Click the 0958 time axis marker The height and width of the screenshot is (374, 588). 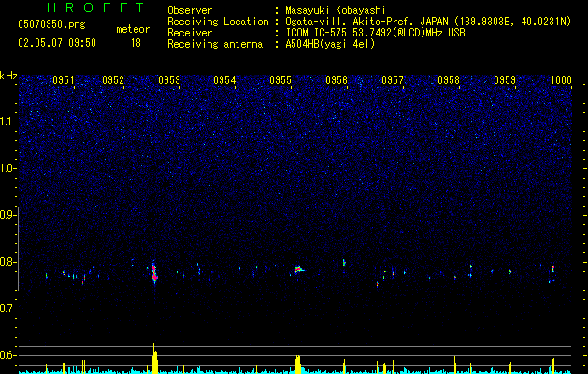[x=449, y=80]
